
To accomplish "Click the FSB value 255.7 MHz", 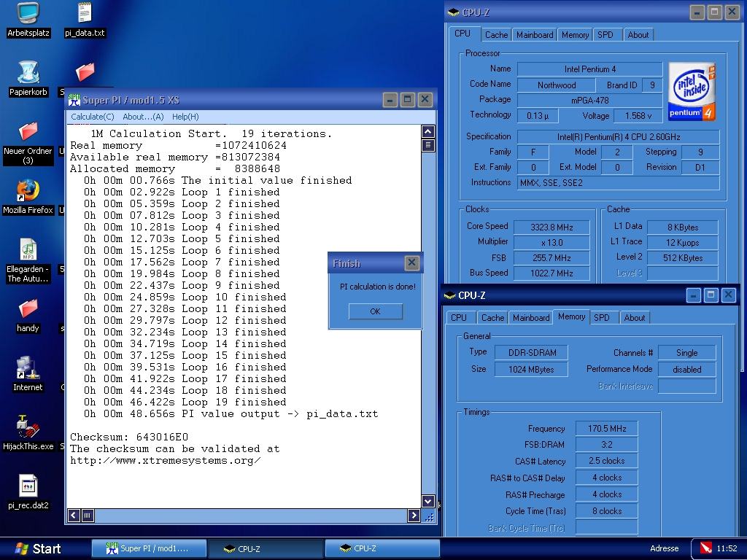I will pos(551,258).
